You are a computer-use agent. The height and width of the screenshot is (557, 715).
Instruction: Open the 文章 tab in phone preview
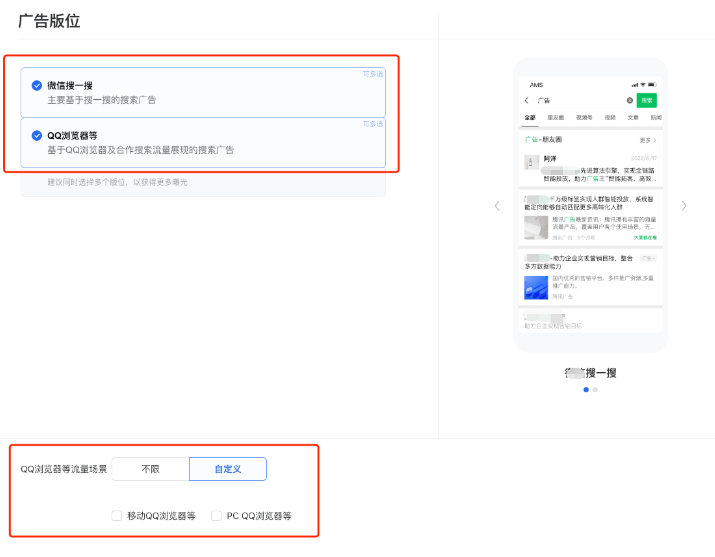point(633,118)
